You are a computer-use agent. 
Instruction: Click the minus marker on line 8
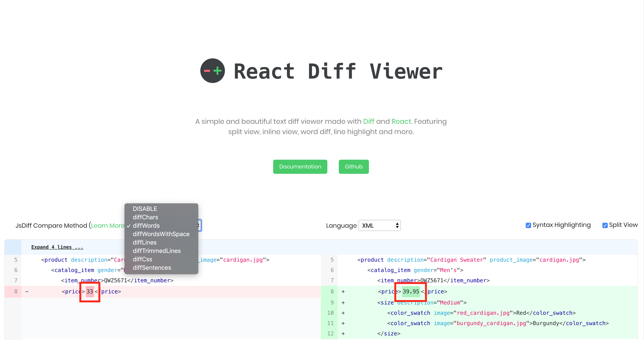click(x=27, y=292)
